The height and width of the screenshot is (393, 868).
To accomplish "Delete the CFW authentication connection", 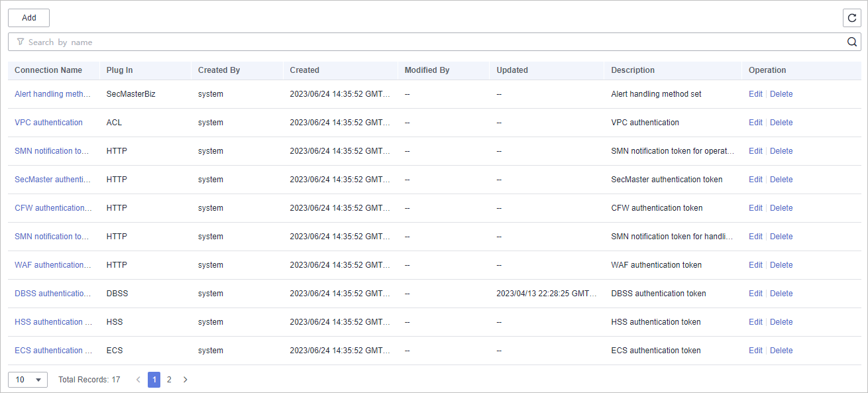I will (781, 208).
